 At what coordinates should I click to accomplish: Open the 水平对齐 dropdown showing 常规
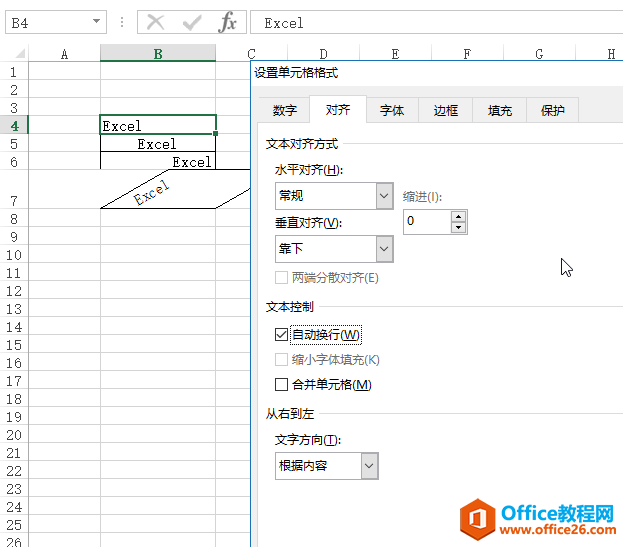[x=334, y=196]
